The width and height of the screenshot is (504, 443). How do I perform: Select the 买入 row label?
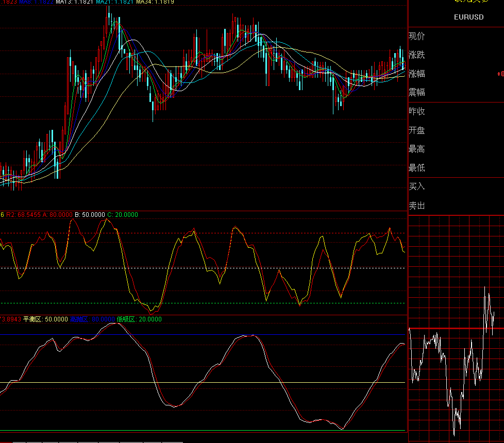(417, 186)
